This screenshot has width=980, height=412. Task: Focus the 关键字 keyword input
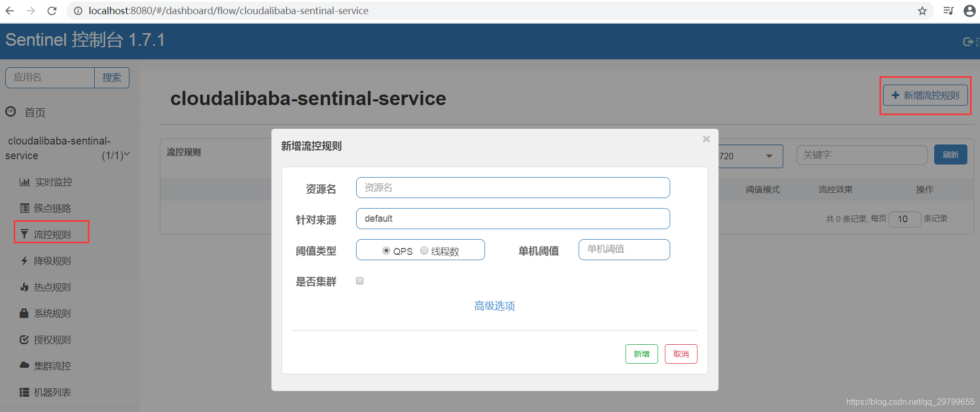862,155
